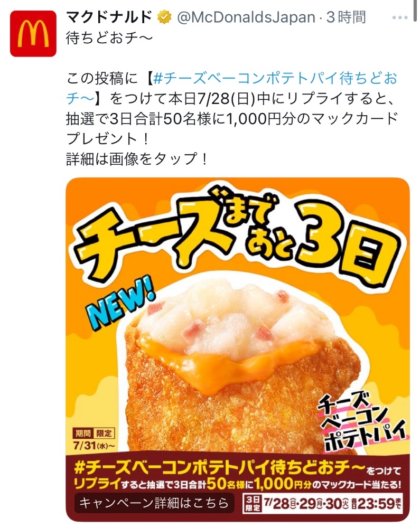This screenshot has width=420, height=528.
Task: Open the @McDonaldsJapan handle
Action: pos(246,17)
